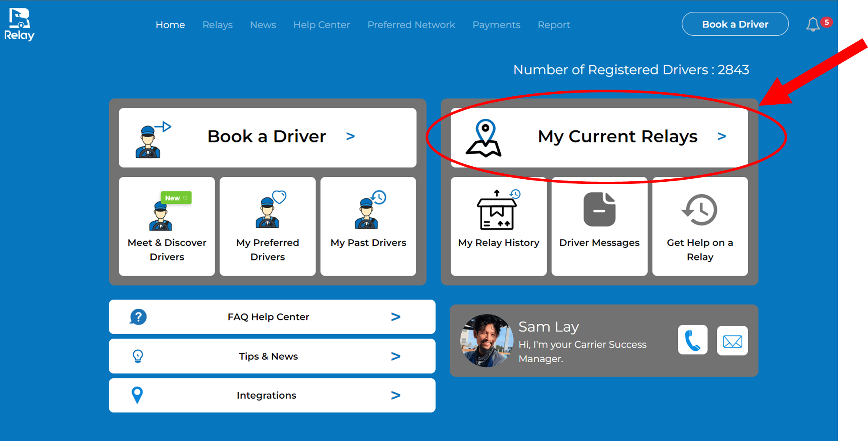Expand FAQ Help Center arrow
This screenshot has height=441, width=868.
[x=395, y=317]
